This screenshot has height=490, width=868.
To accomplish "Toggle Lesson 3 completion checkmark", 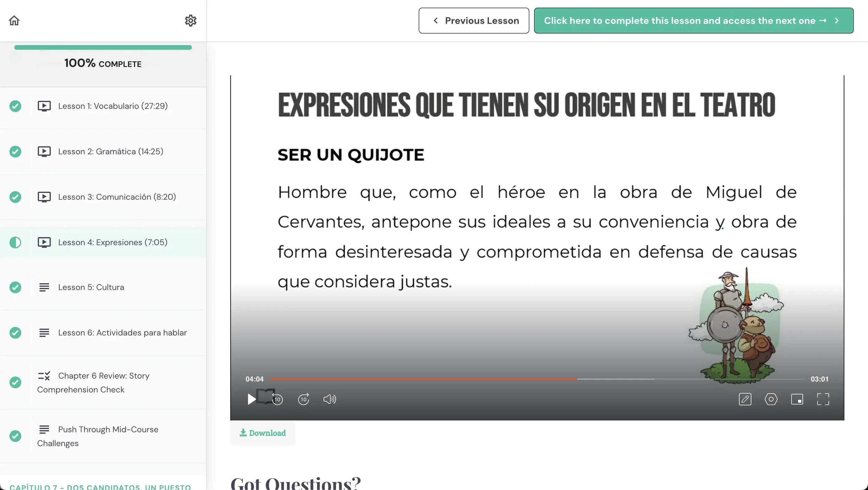I will pyautogui.click(x=15, y=197).
